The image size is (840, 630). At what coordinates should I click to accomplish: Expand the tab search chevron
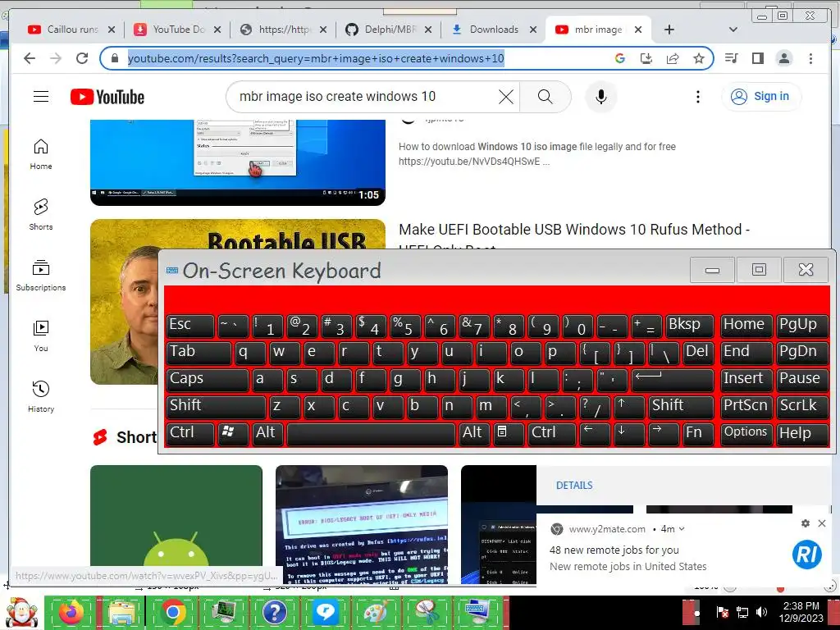click(x=733, y=30)
